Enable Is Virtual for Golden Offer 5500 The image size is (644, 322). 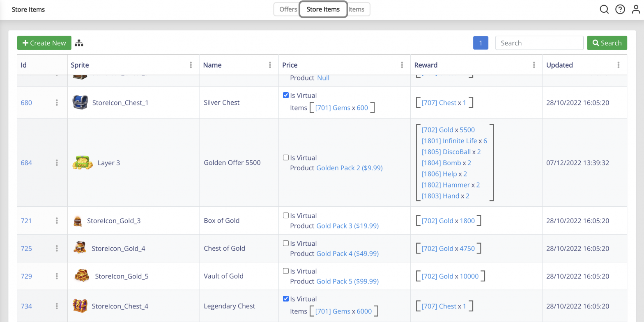coord(286,158)
